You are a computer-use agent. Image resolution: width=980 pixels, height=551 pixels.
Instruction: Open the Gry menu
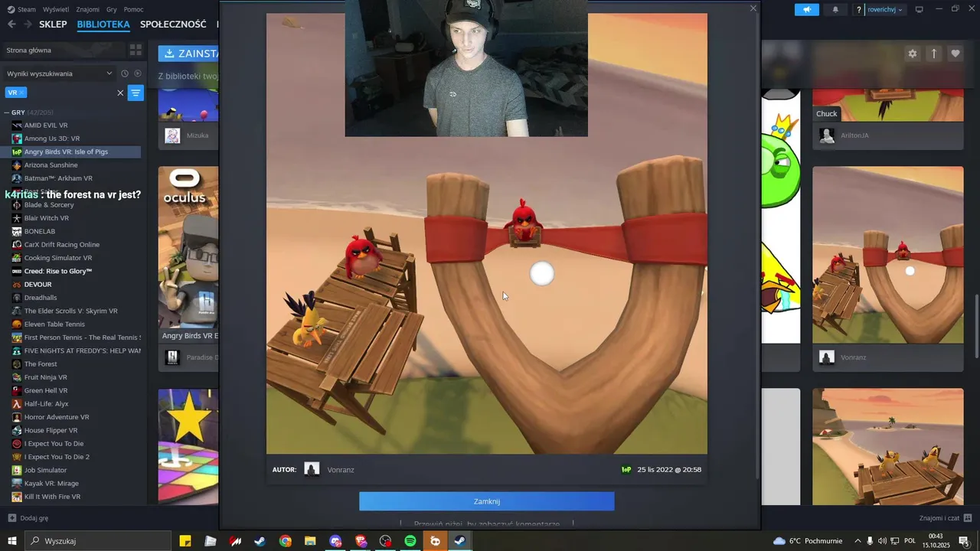point(112,9)
